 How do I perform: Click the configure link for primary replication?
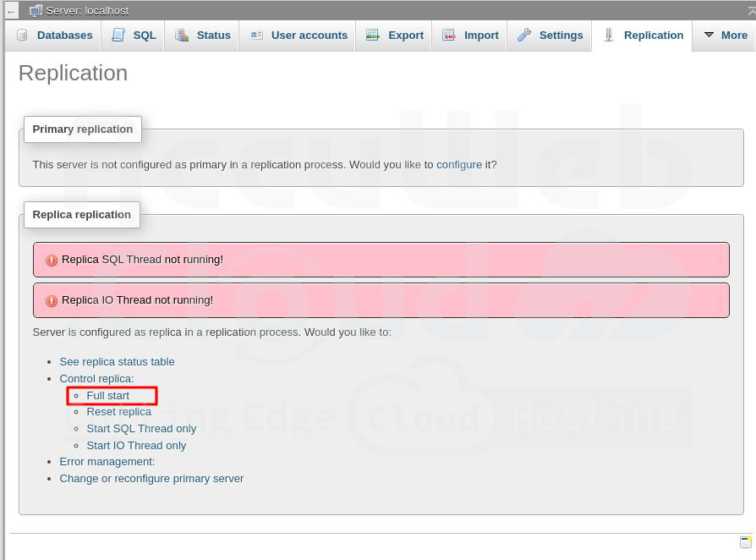(x=459, y=165)
